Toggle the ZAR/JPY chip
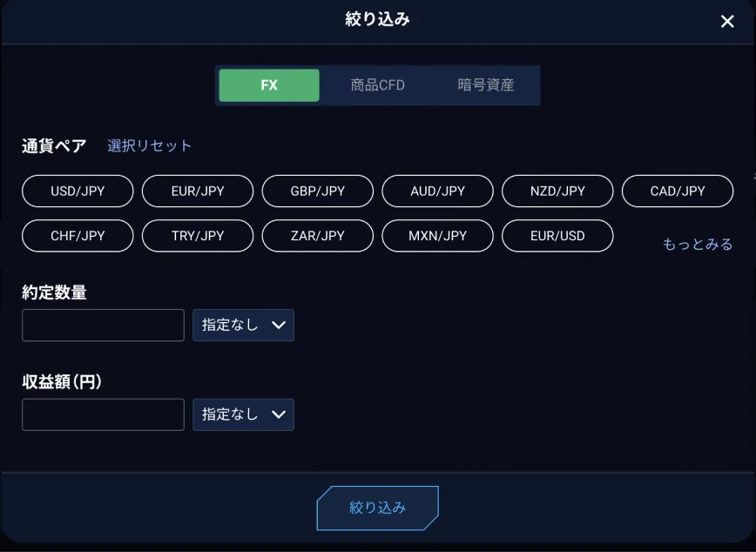 (318, 235)
